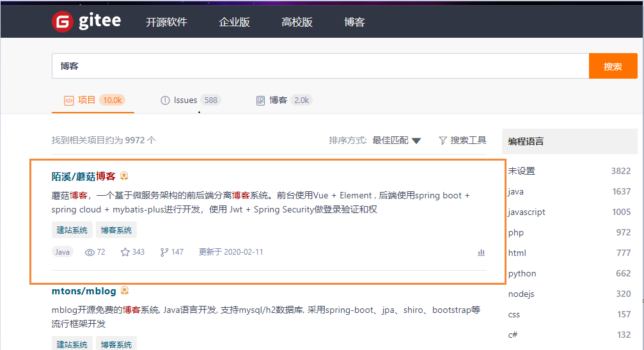Open the 陌溪/蘑菇博客 project link
This screenshot has width=644, height=350.
[x=83, y=177]
